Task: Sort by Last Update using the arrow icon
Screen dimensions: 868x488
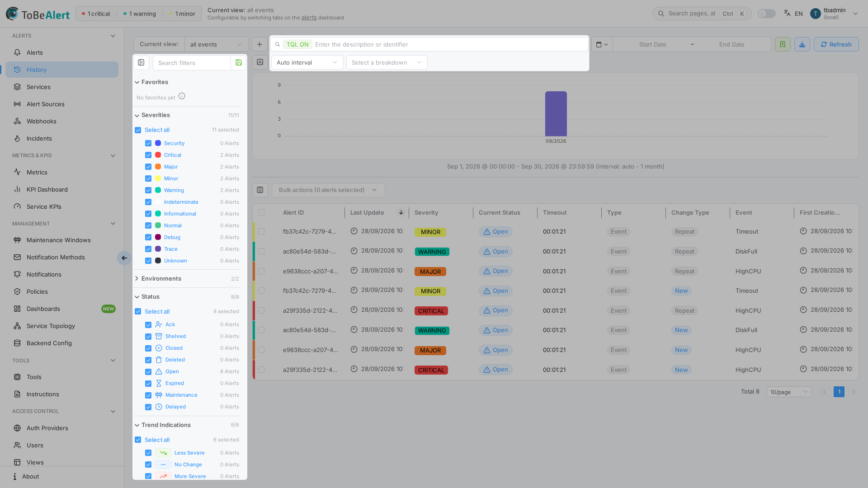Action: tap(401, 212)
